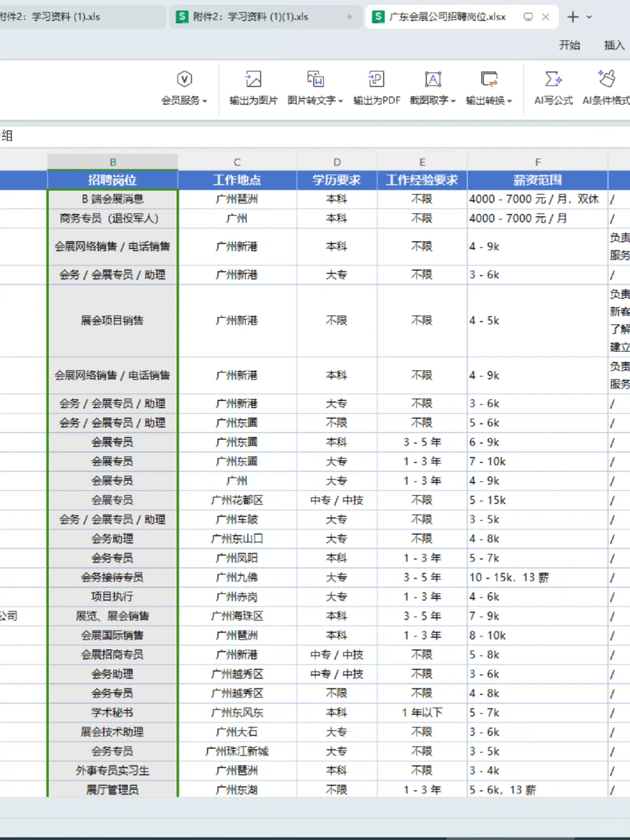Click the AI条件格式 icon
This screenshot has width=630, height=840.
point(607,79)
